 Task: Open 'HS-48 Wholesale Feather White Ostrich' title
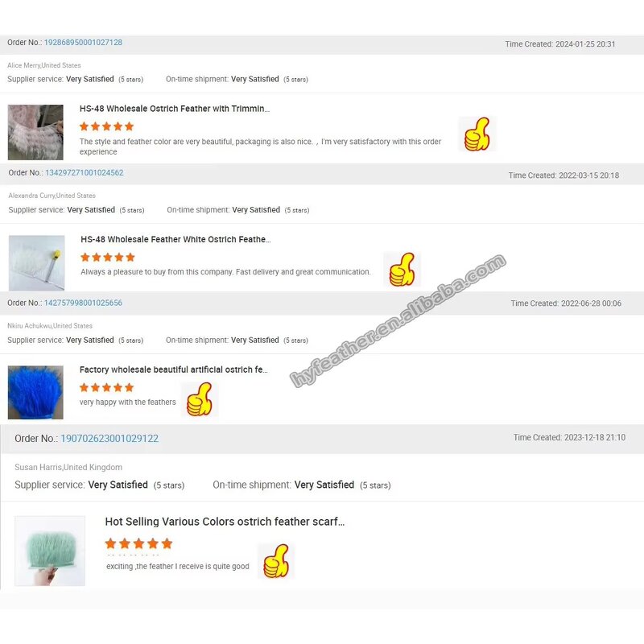[175, 239]
